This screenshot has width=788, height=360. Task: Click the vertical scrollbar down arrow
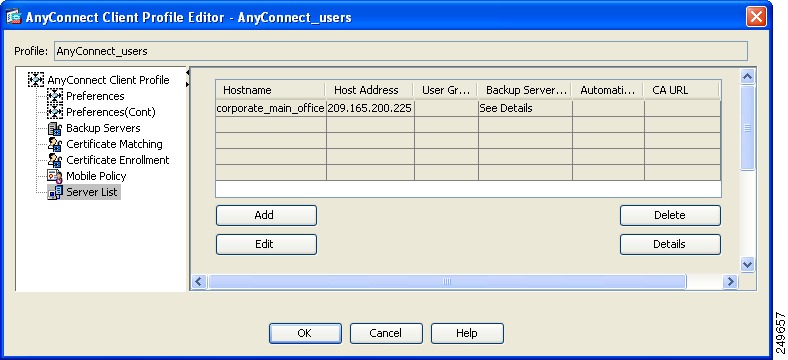[747, 264]
